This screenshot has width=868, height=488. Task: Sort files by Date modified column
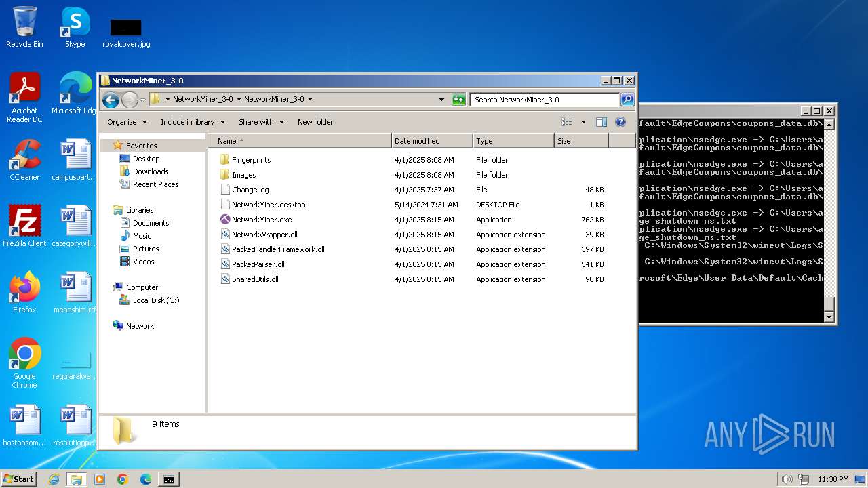[x=432, y=141]
